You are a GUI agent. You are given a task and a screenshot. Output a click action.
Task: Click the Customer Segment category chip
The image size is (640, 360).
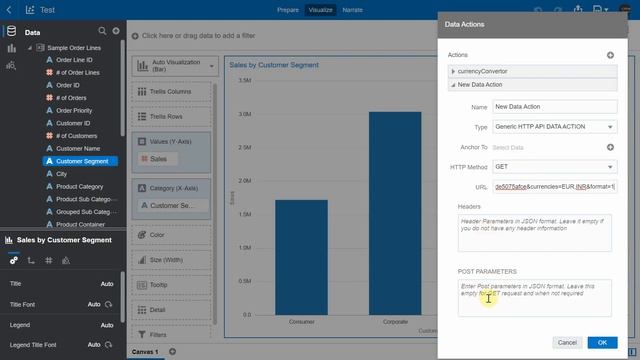pos(172,206)
